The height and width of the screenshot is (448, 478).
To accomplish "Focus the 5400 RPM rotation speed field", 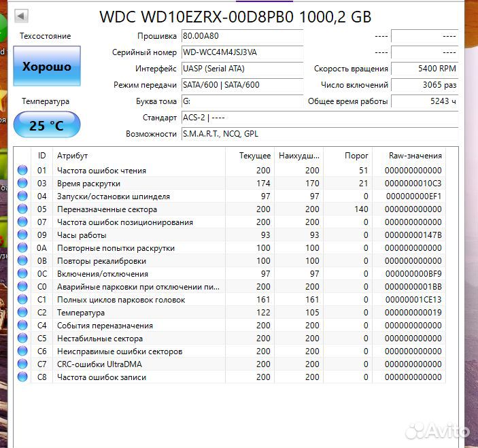I will (425, 69).
